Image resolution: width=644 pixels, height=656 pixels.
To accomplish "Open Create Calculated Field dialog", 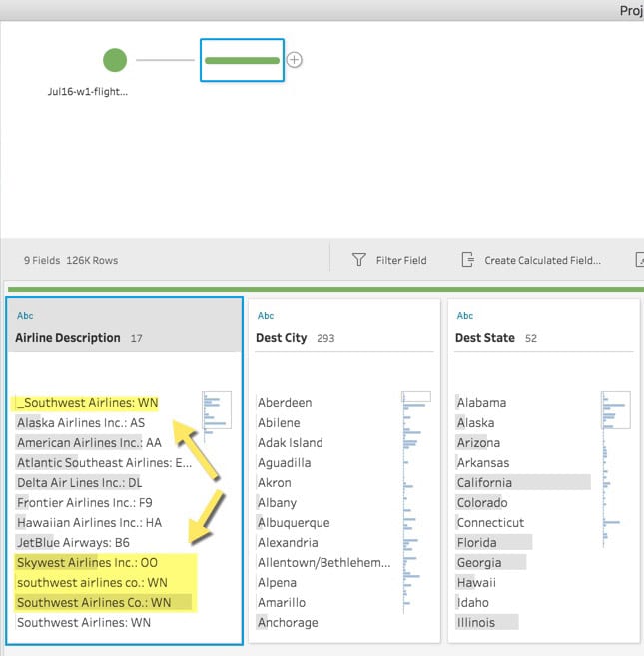I will tap(531, 260).
